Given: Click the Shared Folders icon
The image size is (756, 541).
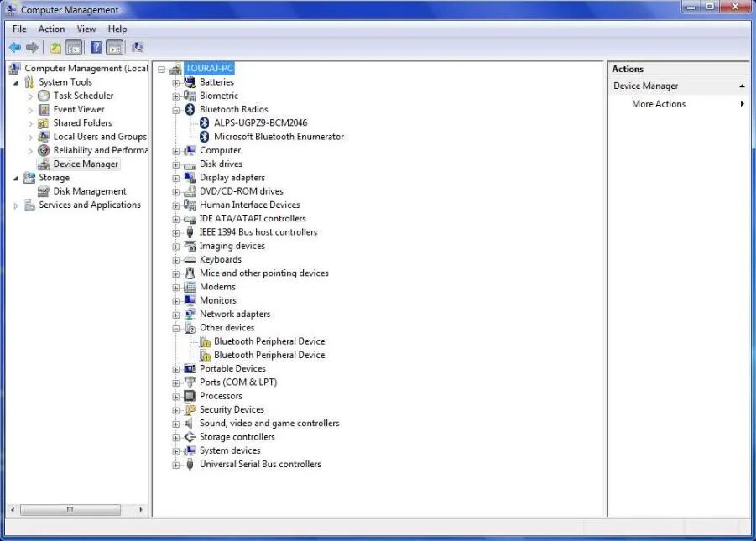Looking at the screenshot, I should (45, 122).
